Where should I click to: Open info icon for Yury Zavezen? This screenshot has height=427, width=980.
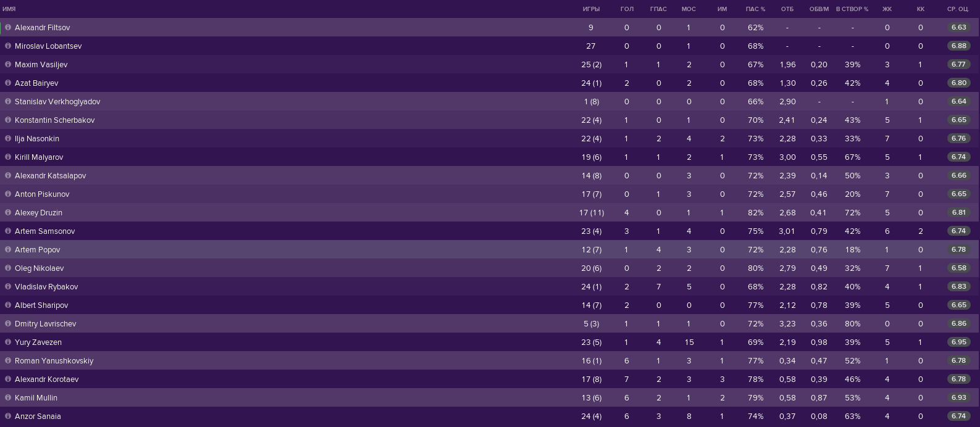click(x=8, y=342)
